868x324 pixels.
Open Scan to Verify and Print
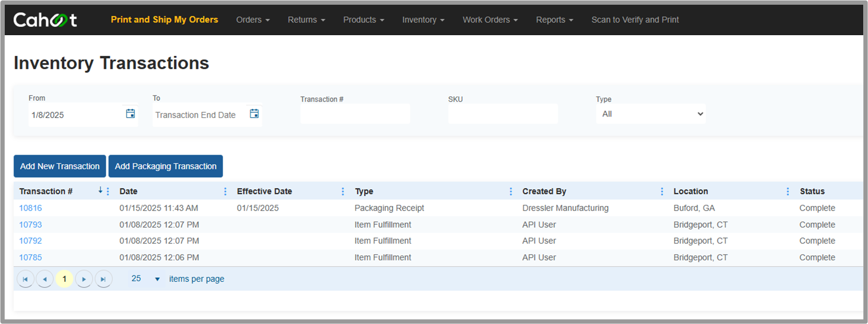[x=635, y=20]
